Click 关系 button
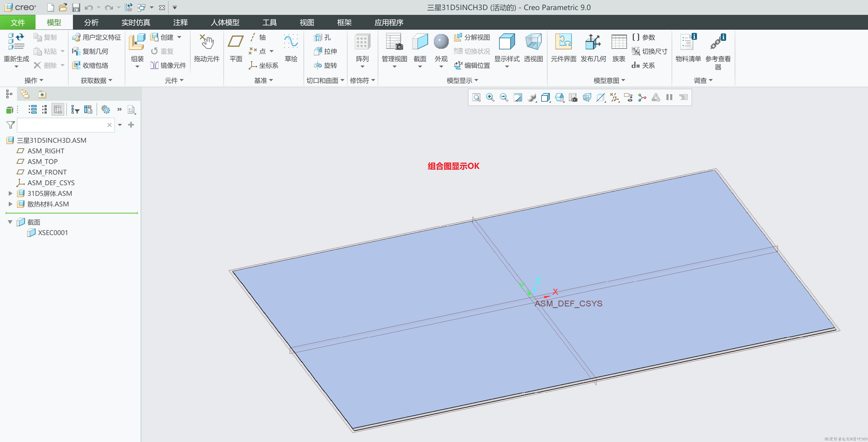Screen dimensions: 868x442 point(643,66)
